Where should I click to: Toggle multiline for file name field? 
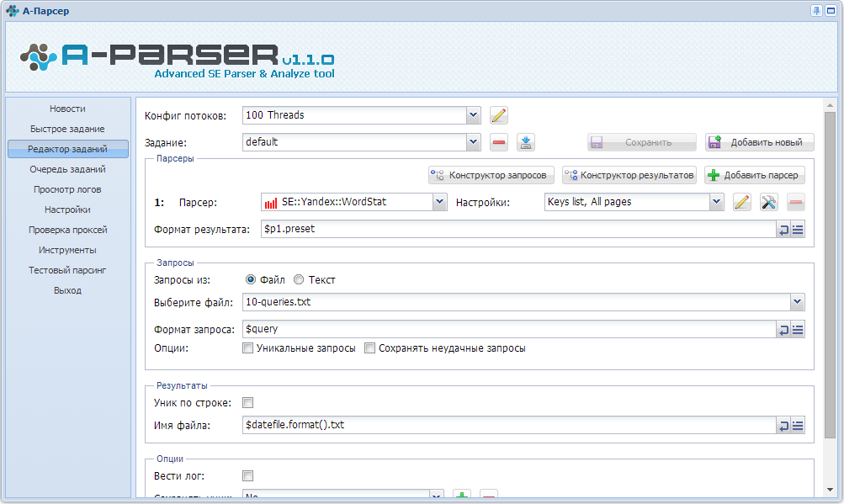point(783,426)
